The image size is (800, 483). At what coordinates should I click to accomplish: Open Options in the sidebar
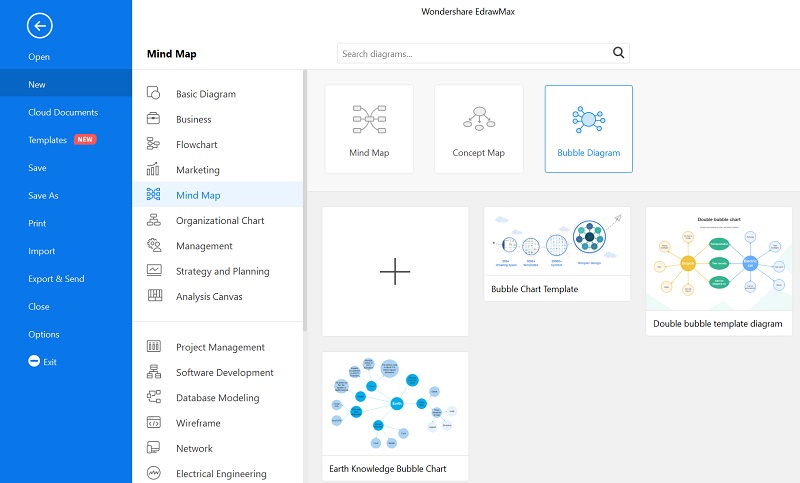pos(44,334)
